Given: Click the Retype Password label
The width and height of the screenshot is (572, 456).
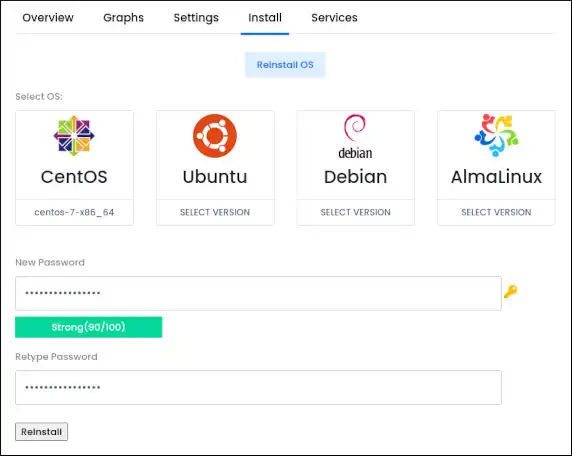Looking at the screenshot, I should click(x=57, y=357).
